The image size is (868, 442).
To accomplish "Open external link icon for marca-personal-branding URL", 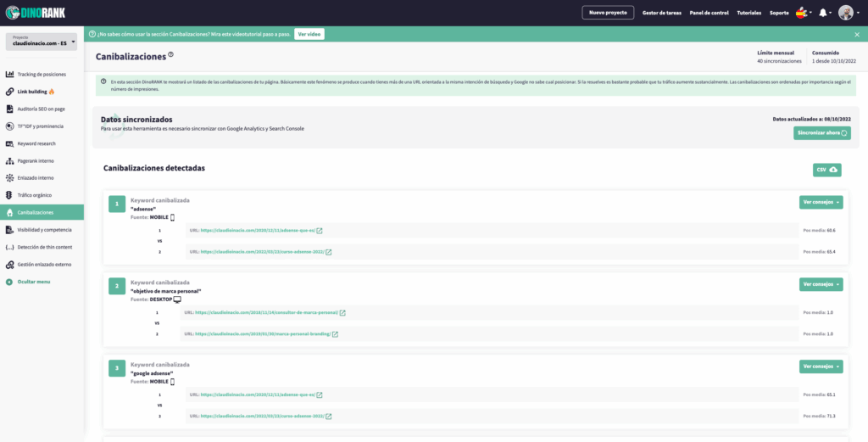I will pos(336,334).
